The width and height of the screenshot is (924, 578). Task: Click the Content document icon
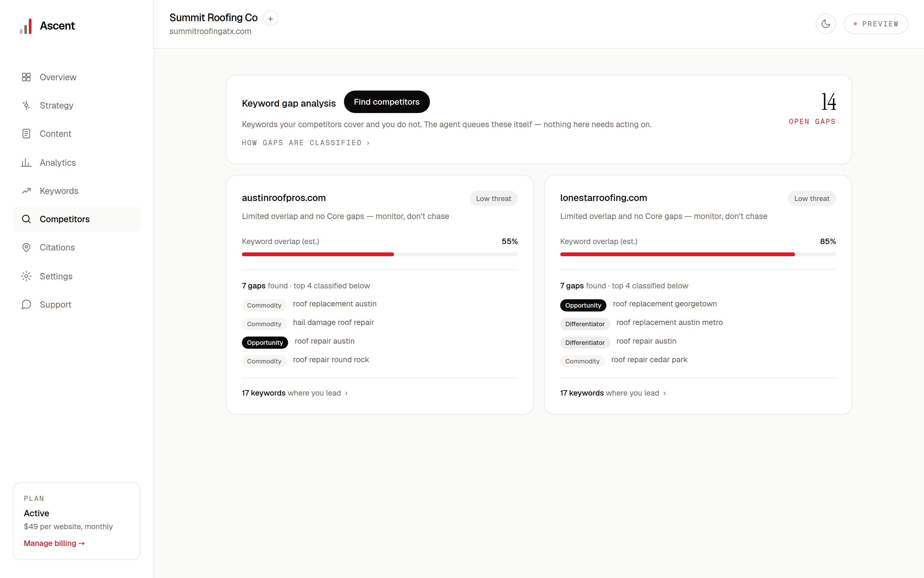coord(26,134)
